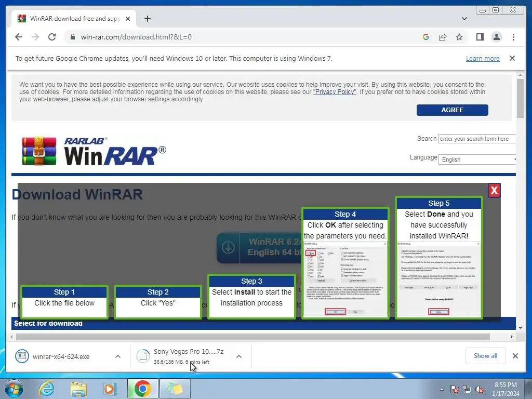Open the Privacy Policy link

coord(335,92)
